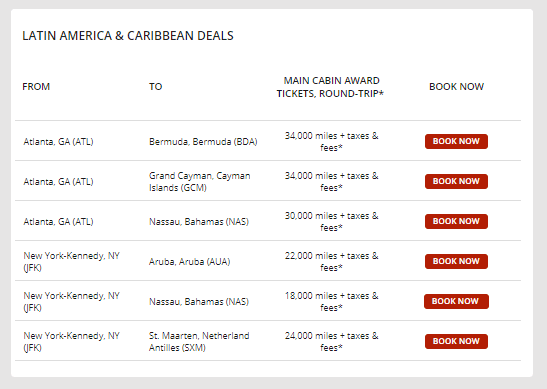The image size is (547, 389).
Task: Click Aruba, Aruba (AUA) destination
Action: [189, 262]
